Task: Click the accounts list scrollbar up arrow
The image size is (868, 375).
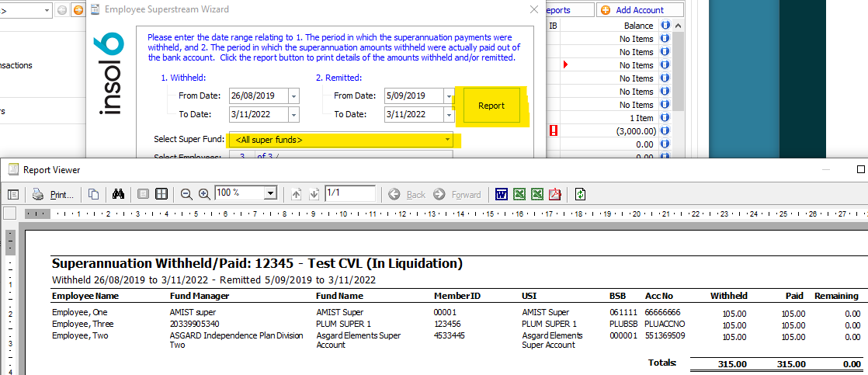Action: (x=679, y=26)
